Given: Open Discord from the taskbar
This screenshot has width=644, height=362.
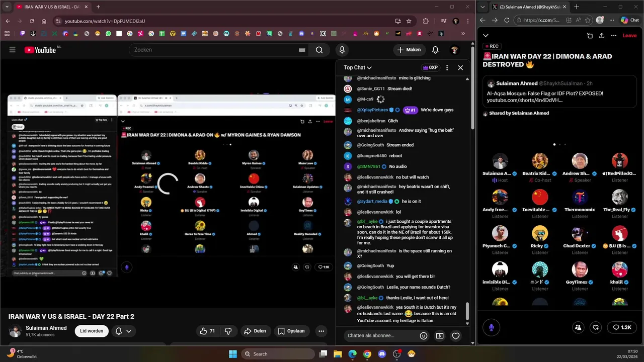Looking at the screenshot, I should (x=382, y=354).
